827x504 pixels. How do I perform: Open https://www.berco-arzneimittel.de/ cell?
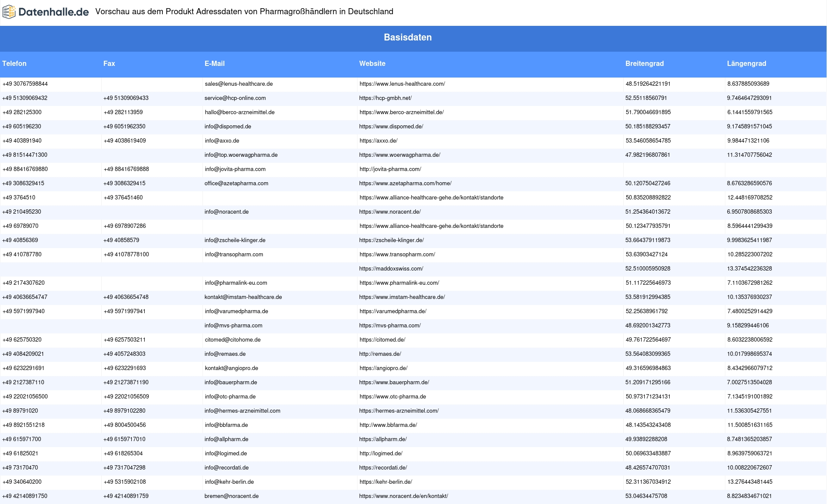[401, 112]
